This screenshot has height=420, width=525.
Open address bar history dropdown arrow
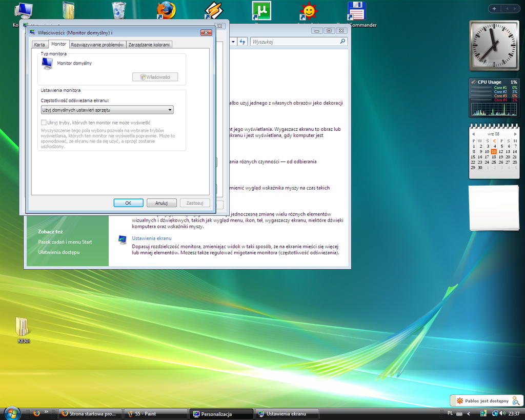233,42
